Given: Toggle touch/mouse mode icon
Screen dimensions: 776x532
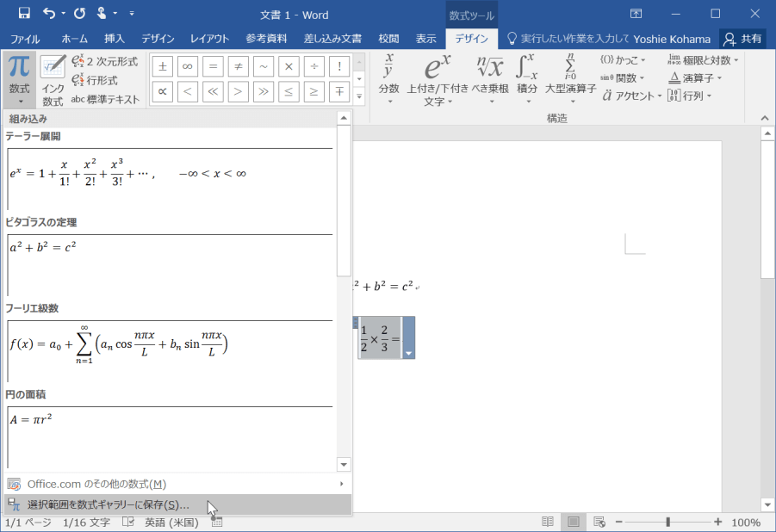Looking at the screenshot, I should 102,14.
